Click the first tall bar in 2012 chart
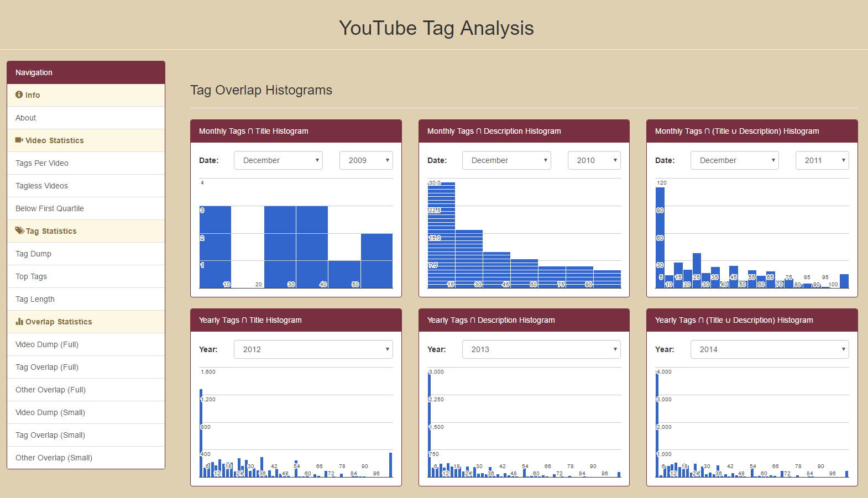The width and height of the screenshot is (868, 498). tap(201, 433)
